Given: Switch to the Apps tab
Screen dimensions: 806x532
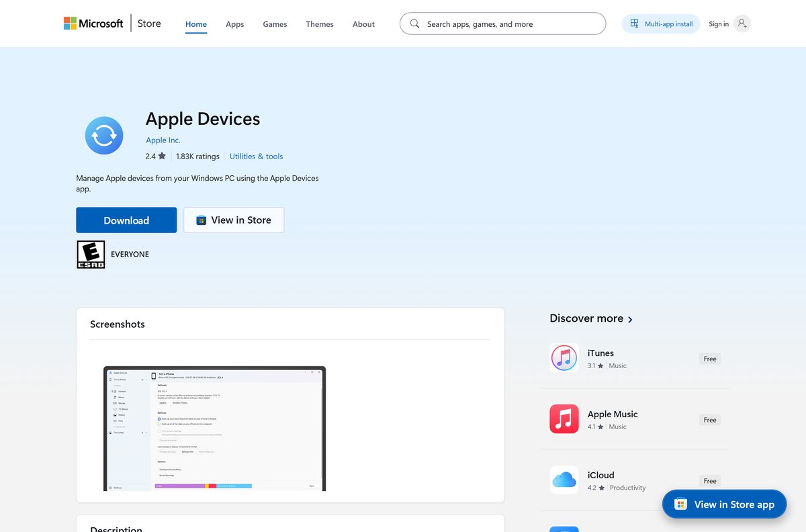Looking at the screenshot, I should click(235, 24).
